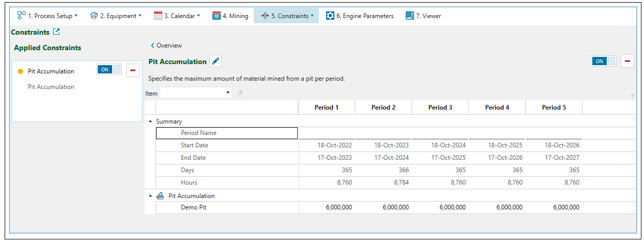
Task: Open the 2. Equipment menu
Action: pos(116,16)
